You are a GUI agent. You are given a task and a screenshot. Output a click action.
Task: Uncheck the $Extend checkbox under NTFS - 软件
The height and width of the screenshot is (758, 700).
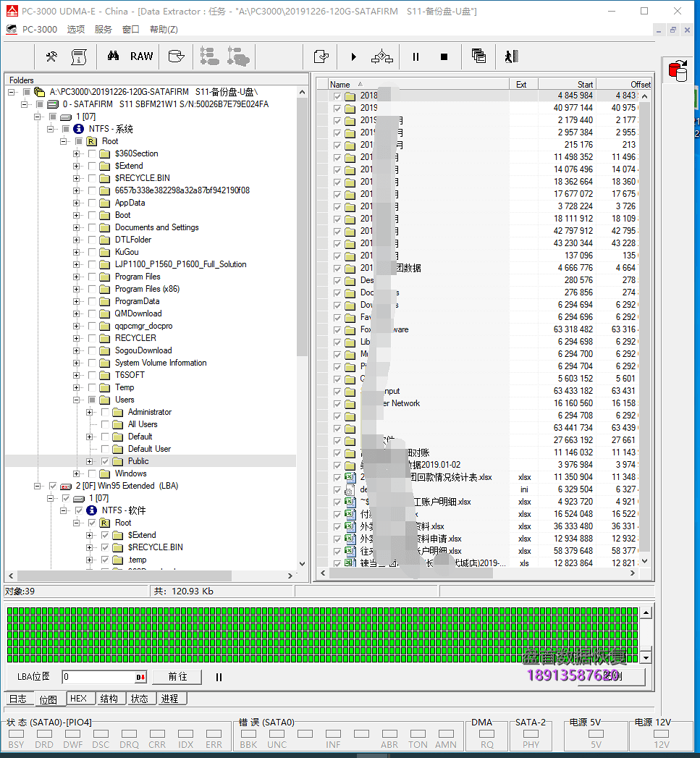coord(105,535)
